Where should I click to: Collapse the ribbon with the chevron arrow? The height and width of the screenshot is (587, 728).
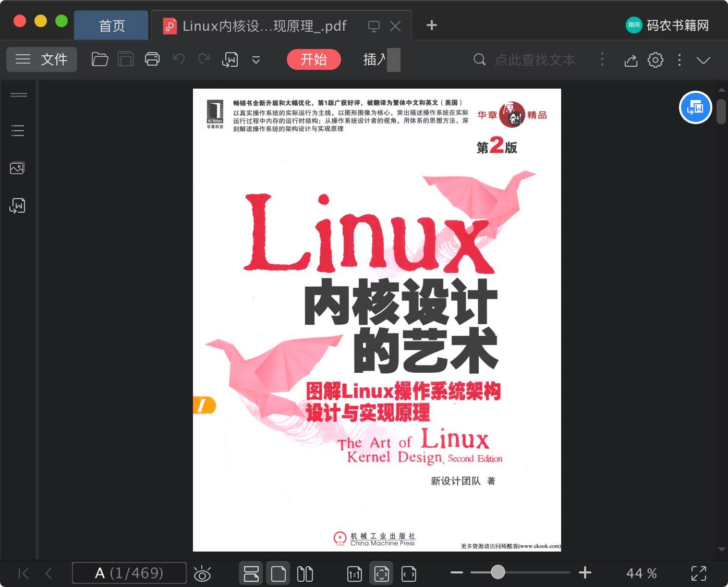[x=703, y=60]
